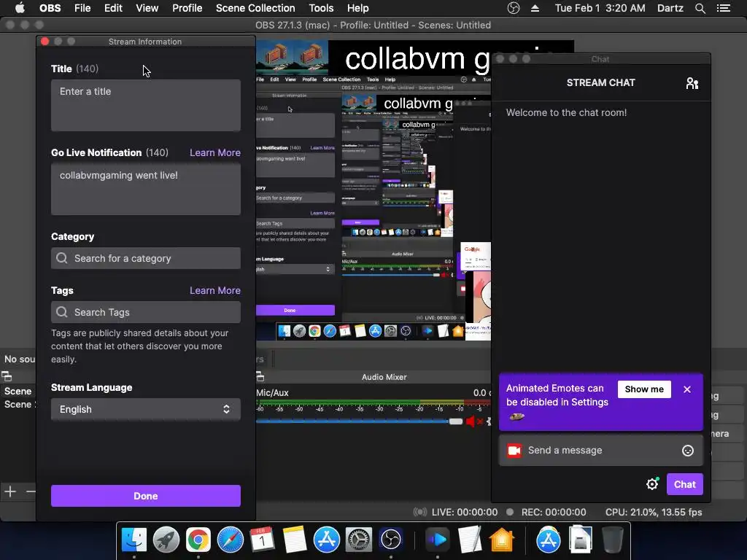Open the Tools menu

[x=321, y=8]
